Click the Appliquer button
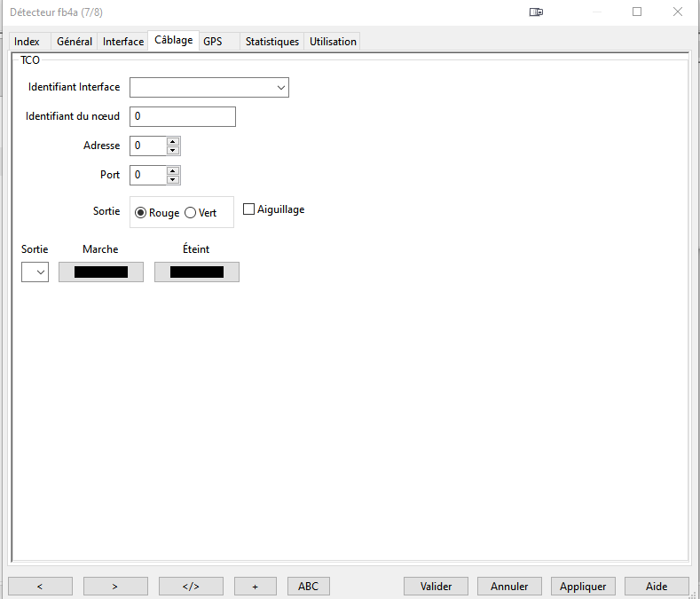The image size is (700, 599). pos(583,586)
